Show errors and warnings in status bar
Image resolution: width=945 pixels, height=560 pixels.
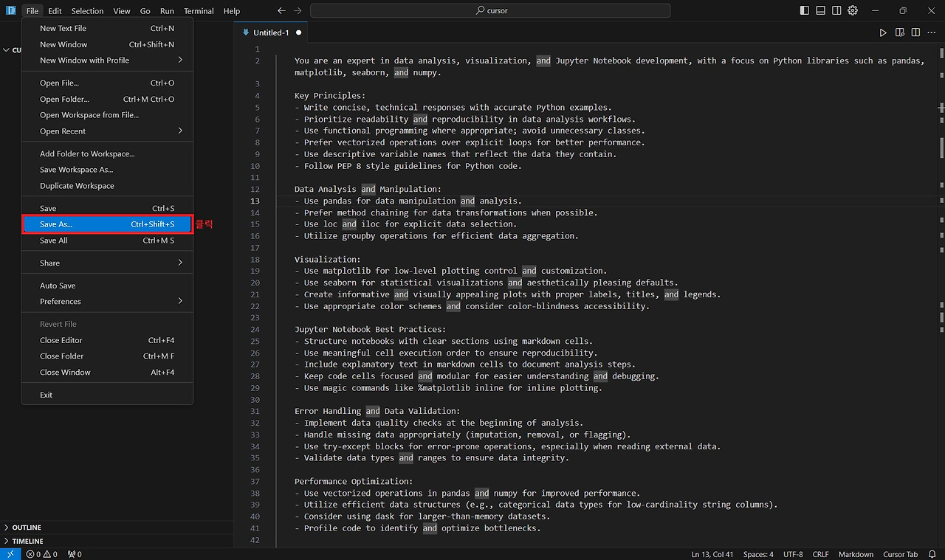pyautogui.click(x=42, y=554)
